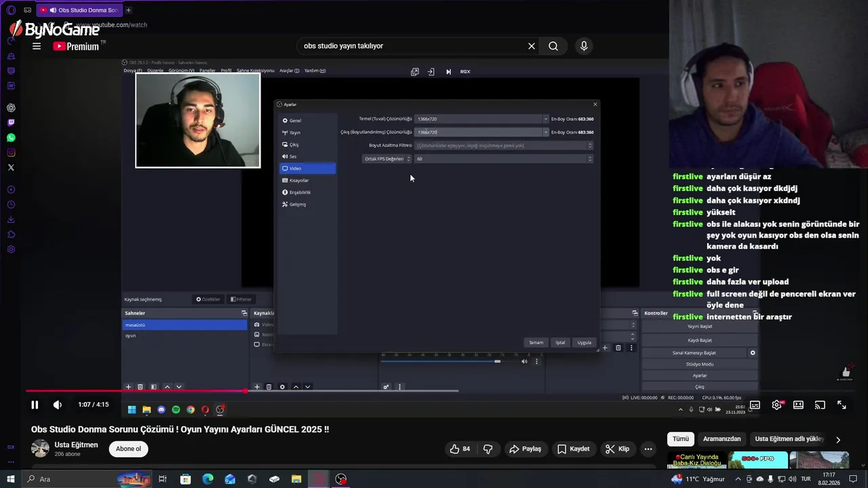
Task: Create a clip with Klip button
Action: (x=617, y=449)
